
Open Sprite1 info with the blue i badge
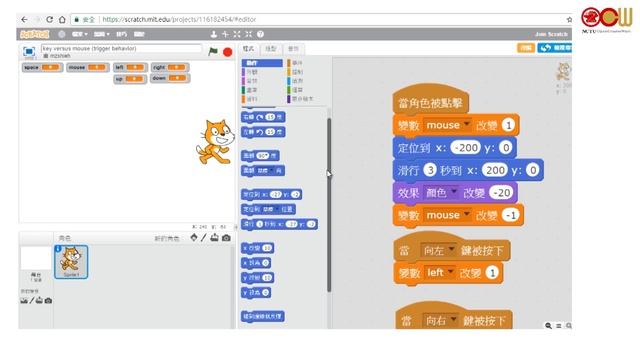(x=58, y=249)
